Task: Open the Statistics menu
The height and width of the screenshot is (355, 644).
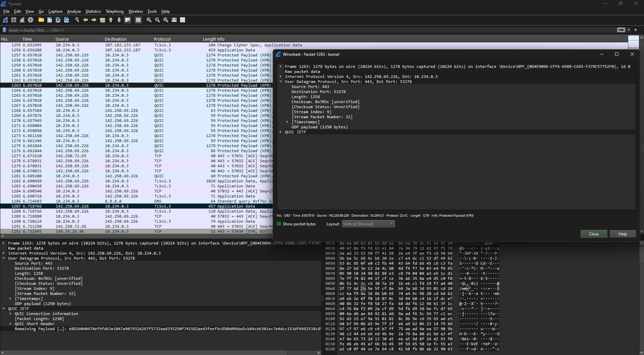Action: point(93,11)
